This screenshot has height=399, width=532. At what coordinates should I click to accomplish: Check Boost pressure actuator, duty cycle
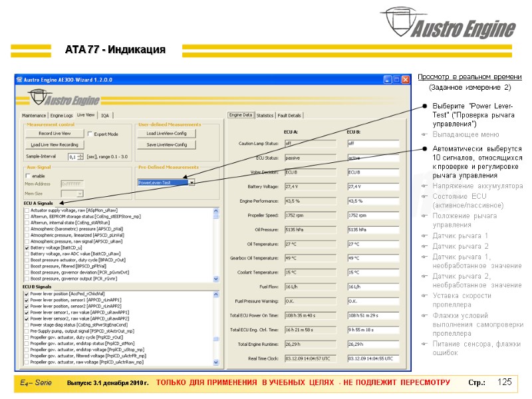(27, 260)
